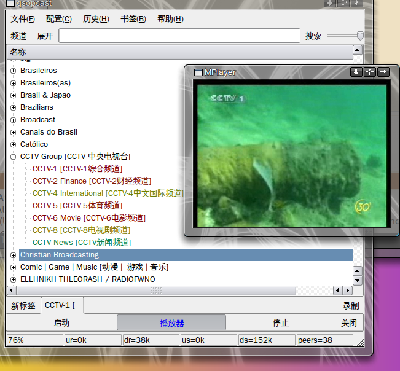Select CCTV-2 Finance channel
The width and height of the screenshot is (400, 371).
click(x=92, y=181)
